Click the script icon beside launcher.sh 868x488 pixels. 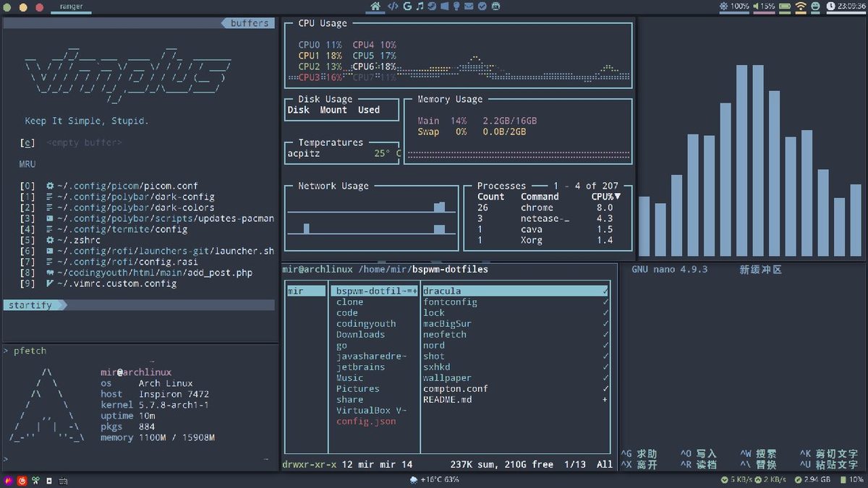49,251
